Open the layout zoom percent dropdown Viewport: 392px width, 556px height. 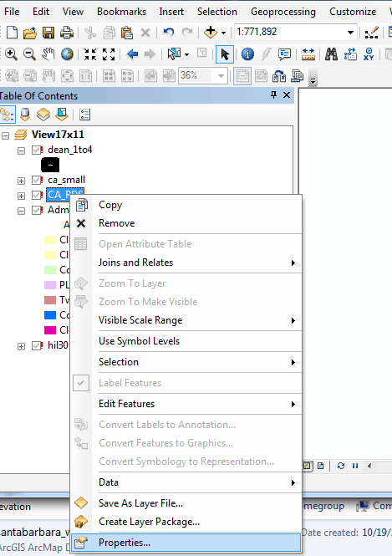click(x=221, y=76)
